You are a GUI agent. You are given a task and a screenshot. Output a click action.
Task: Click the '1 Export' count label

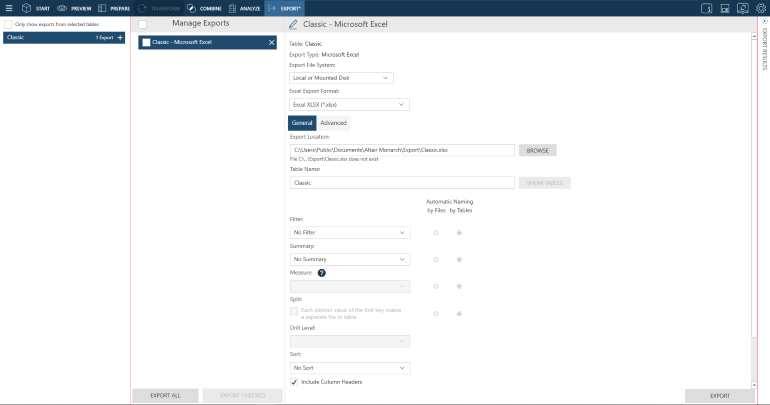[x=104, y=37]
